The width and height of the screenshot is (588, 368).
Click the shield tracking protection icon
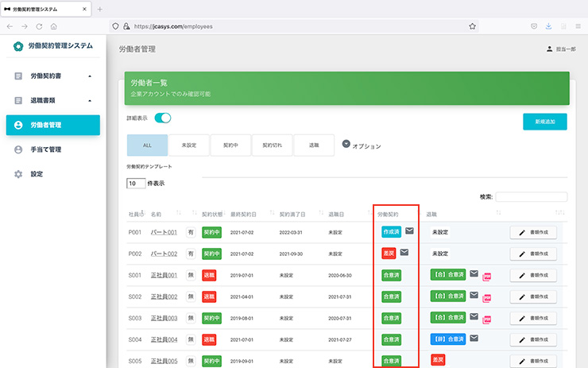tap(115, 26)
